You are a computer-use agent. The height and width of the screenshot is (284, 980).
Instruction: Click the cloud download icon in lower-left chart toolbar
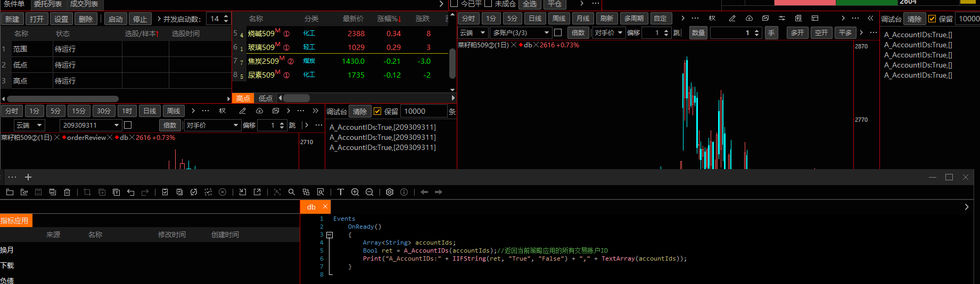259,111
